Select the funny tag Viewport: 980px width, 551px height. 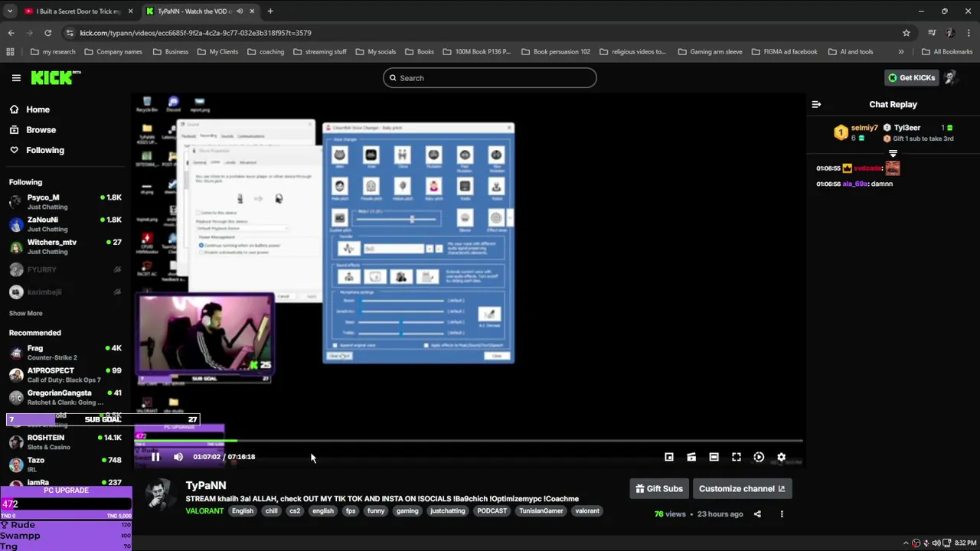pos(375,510)
